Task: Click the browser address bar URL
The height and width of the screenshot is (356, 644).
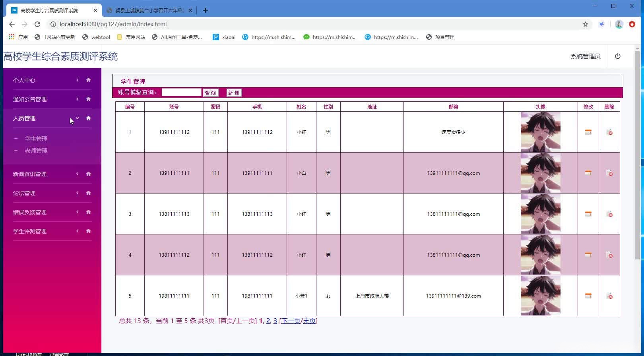Action: pos(113,24)
